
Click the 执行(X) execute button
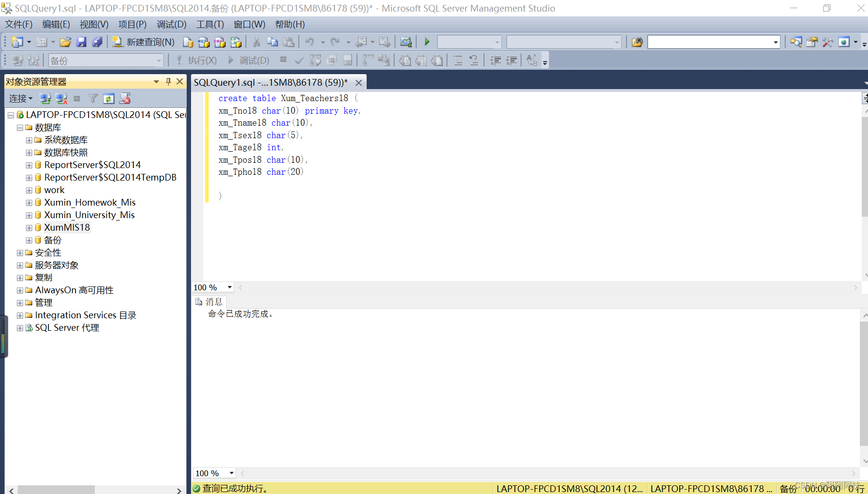point(196,60)
